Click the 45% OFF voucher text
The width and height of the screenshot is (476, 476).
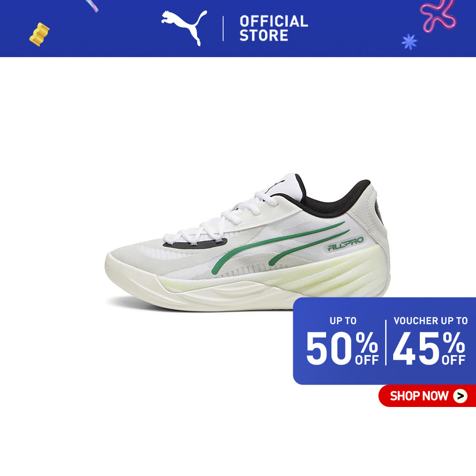[x=429, y=348]
